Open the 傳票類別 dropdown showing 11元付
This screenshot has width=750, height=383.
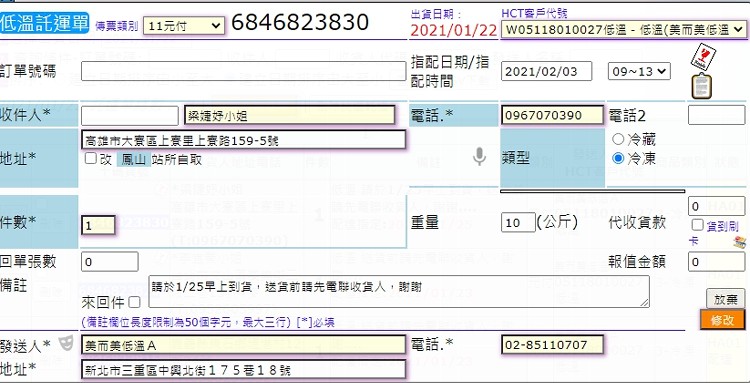[184, 26]
